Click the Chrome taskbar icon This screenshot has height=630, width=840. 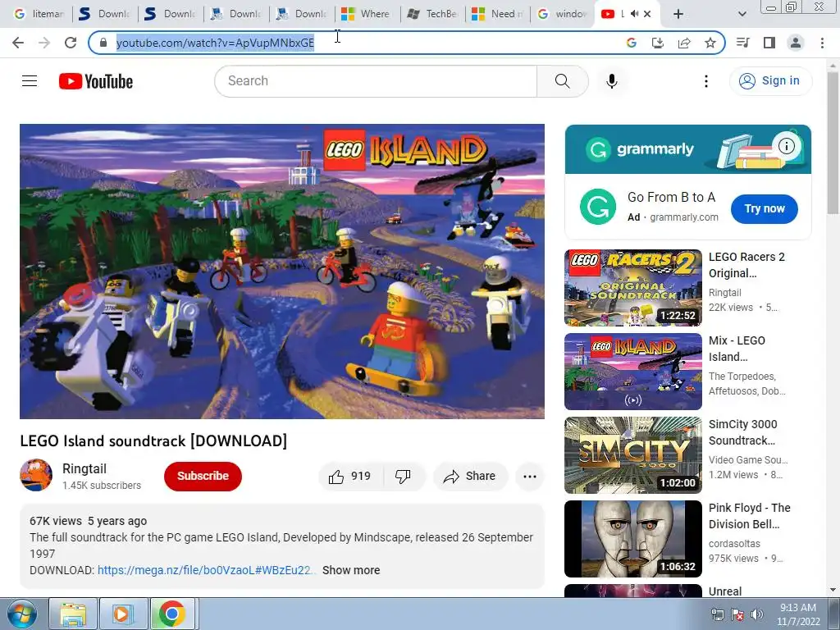click(x=172, y=614)
